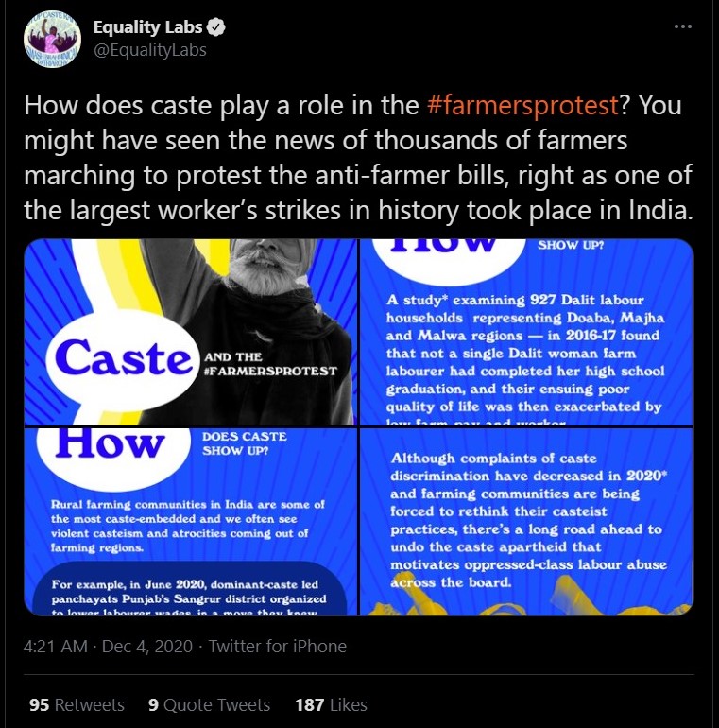Image resolution: width=719 pixels, height=728 pixels.
Task: Open the top-right Dalit study image
Action: [x=527, y=331]
